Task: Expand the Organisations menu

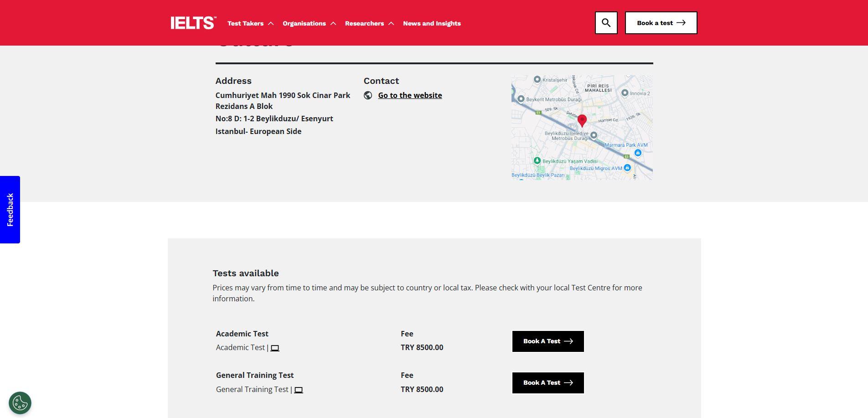Action: 309,23
